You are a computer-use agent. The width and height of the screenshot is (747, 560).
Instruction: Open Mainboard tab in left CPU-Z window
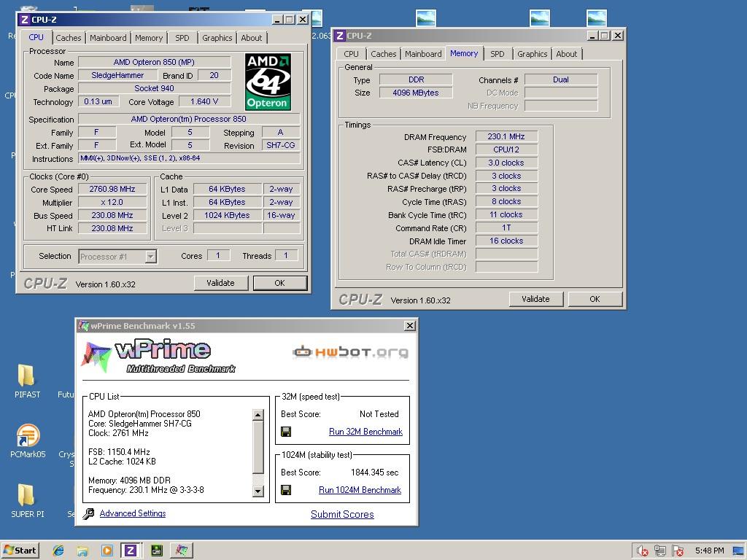pos(108,38)
